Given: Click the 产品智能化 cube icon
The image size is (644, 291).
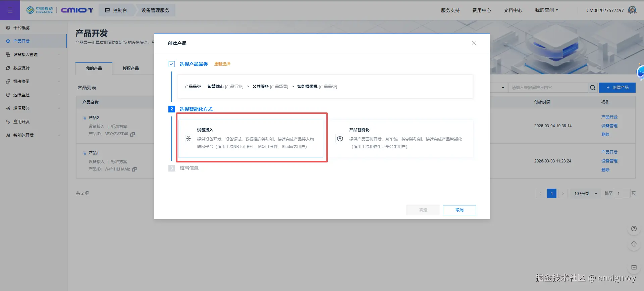Looking at the screenshot, I should pyautogui.click(x=340, y=139).
